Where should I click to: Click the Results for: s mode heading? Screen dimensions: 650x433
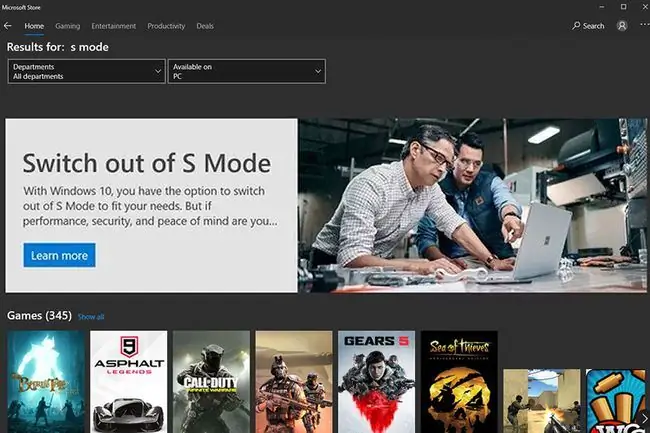[x=58, y=47]
